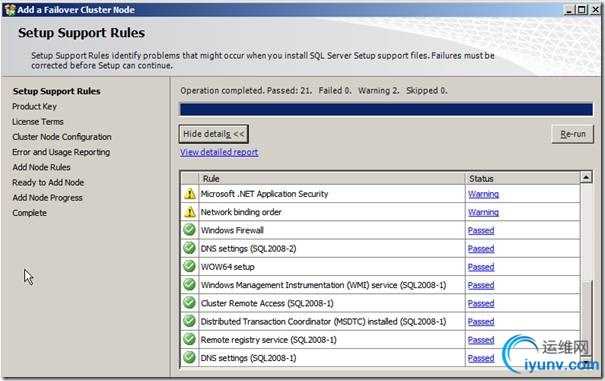Click 'Cluster Remote Access (SQL2008-1)' rule text

[x=267, y=303]
